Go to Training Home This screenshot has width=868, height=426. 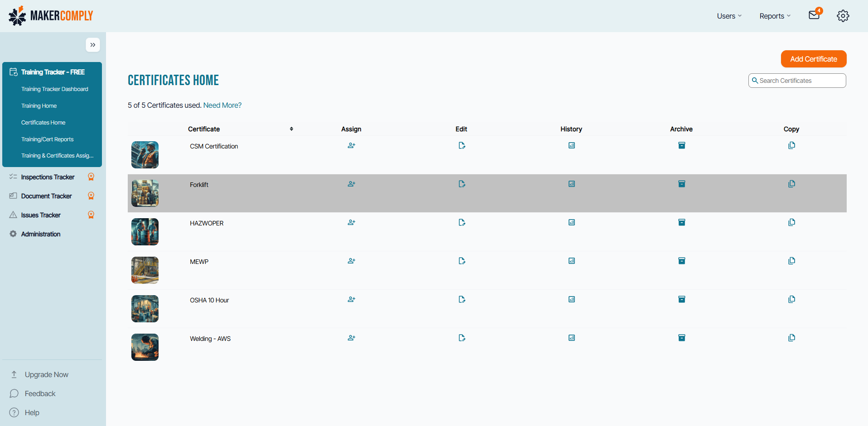click(x=39, y=106)
